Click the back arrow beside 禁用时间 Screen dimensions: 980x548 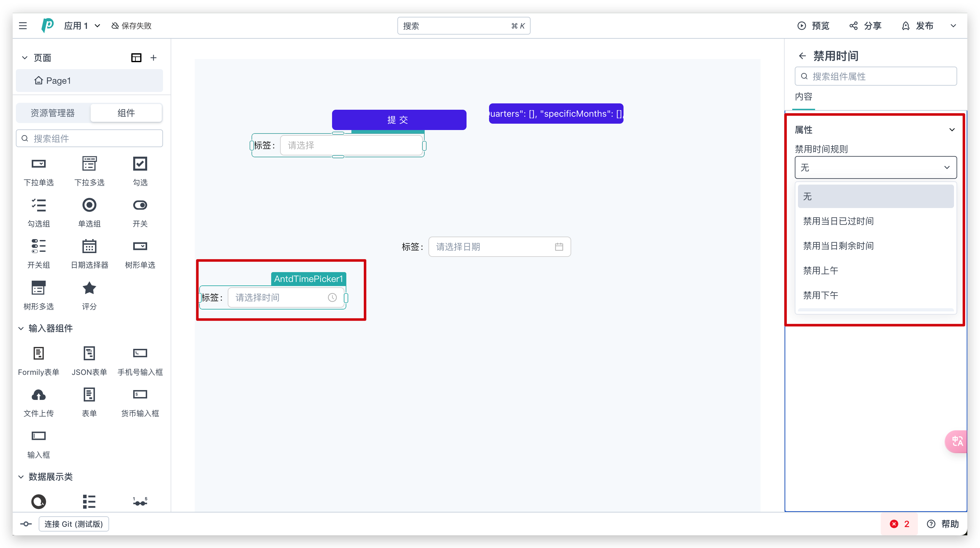coord(802,56)
